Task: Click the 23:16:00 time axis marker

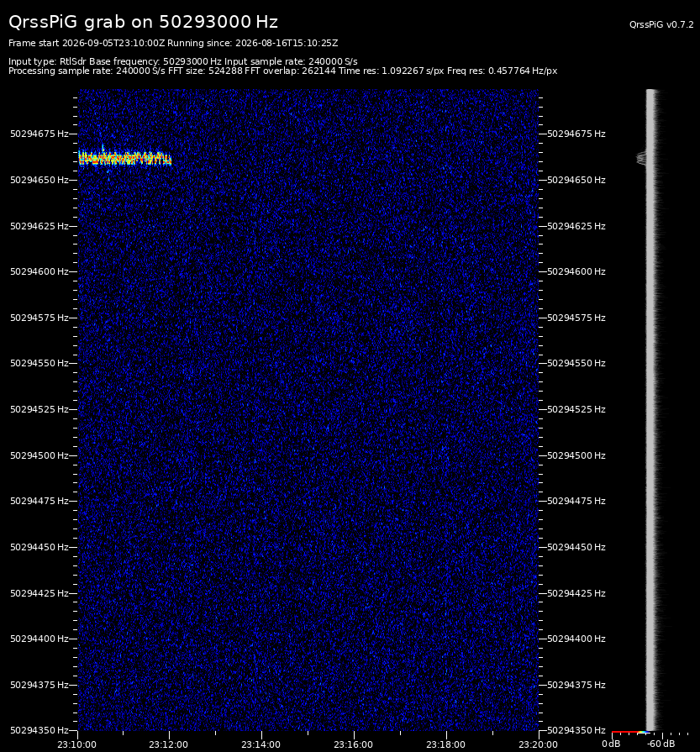Action: (x=353, y=744)
